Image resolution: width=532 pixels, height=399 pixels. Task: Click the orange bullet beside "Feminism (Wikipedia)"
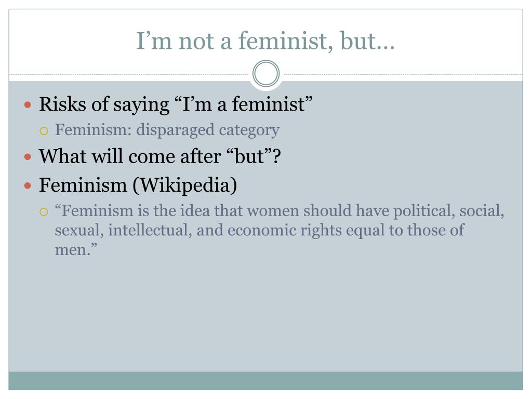click(28, 185)
